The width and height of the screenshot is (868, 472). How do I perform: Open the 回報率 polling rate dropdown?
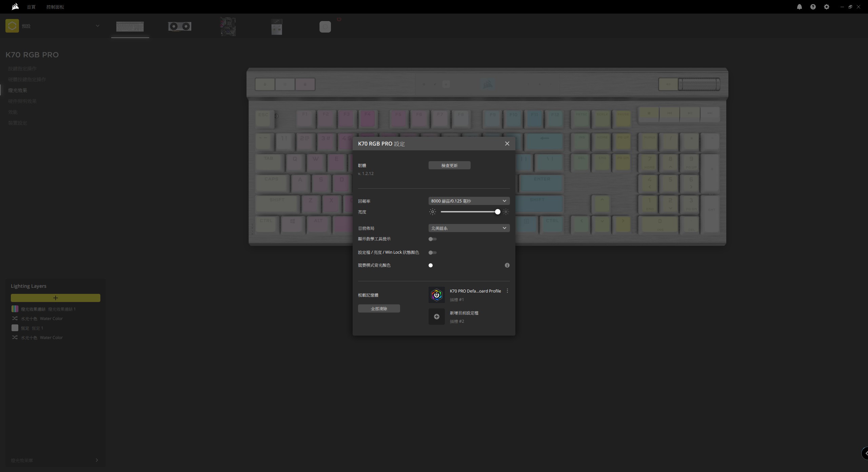point(469,201)
